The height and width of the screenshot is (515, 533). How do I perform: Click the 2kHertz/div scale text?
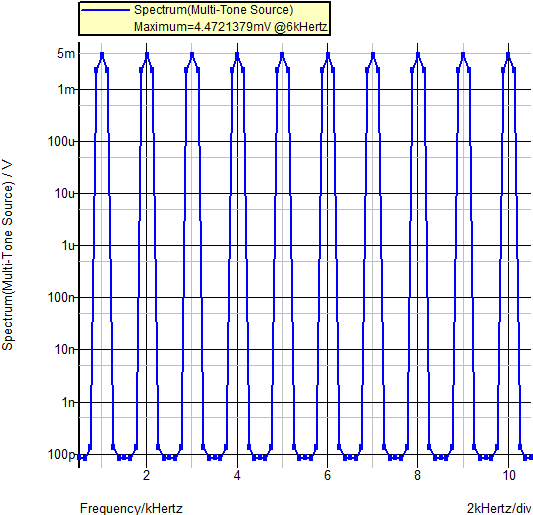coord(499,509)
